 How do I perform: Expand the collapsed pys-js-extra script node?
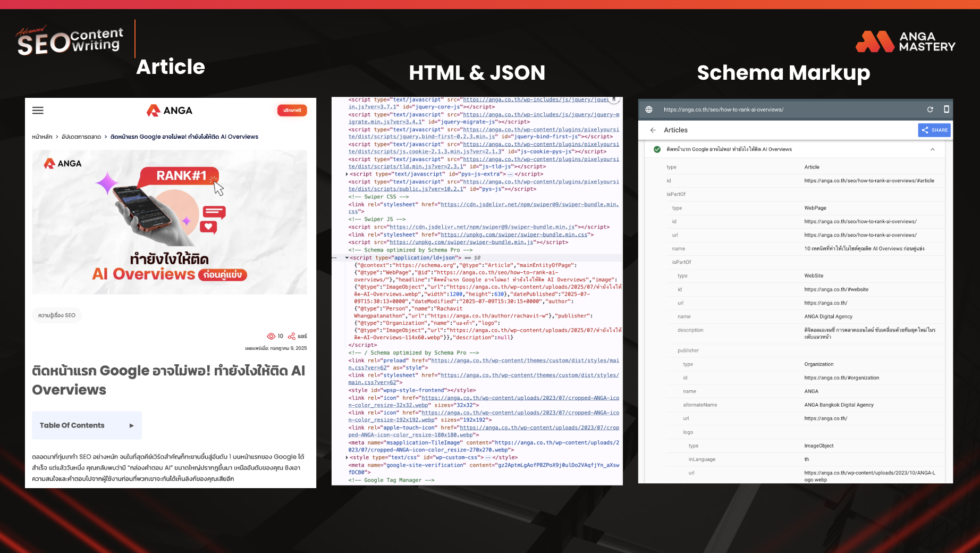[x=347, y=174]
